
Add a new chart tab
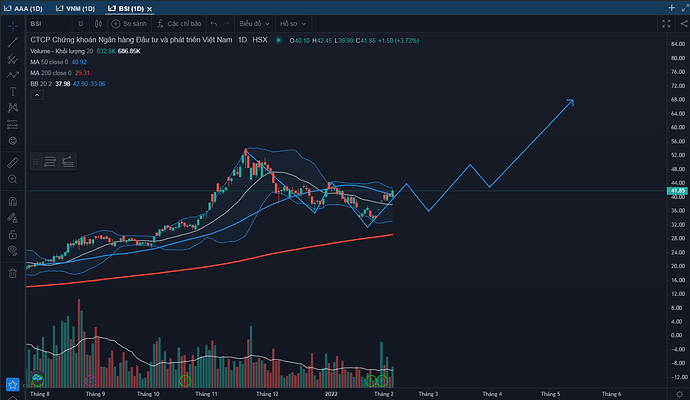[672, 8]
